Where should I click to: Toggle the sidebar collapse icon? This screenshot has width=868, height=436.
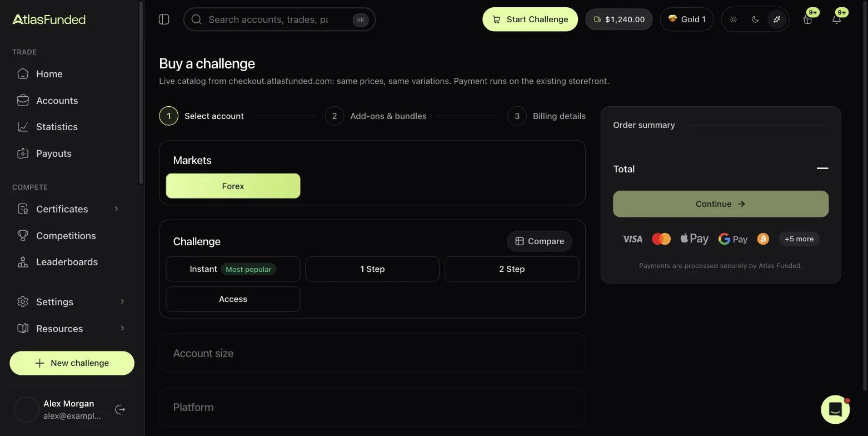[x=164, y=19]
